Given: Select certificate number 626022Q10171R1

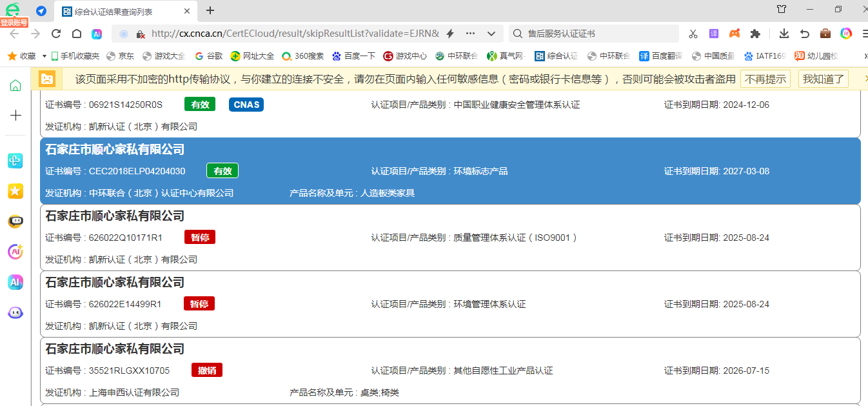Looking at the screenshot, I should tap(126, 238).
